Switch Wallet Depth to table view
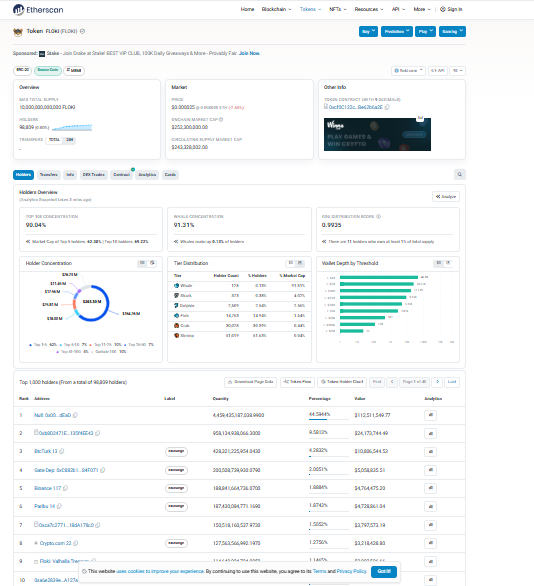 (439, 263)
